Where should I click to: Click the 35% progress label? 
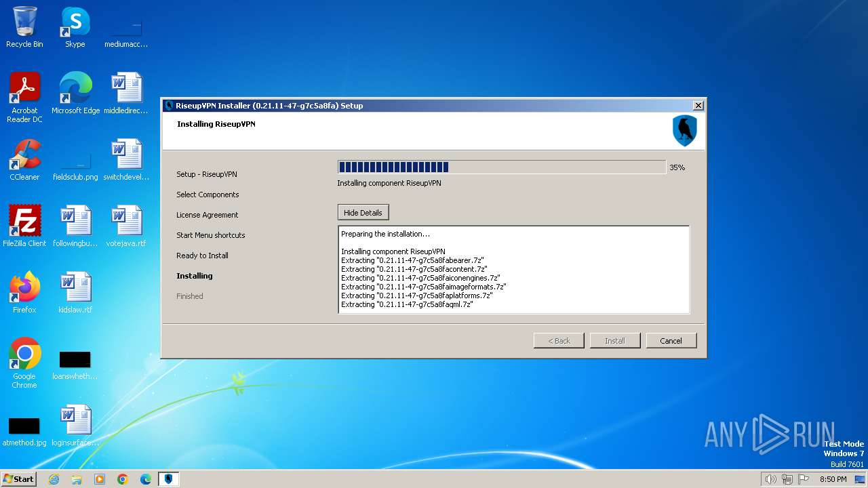(677, 167)
